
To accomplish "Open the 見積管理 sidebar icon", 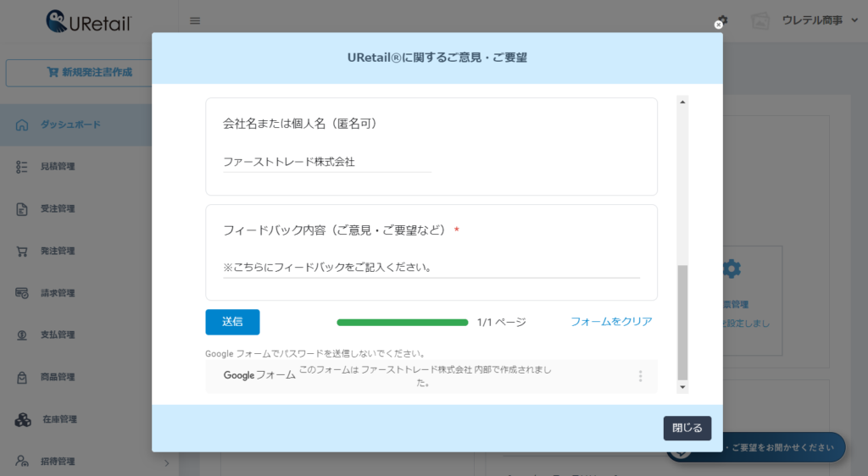I will [x=23, y=167].
